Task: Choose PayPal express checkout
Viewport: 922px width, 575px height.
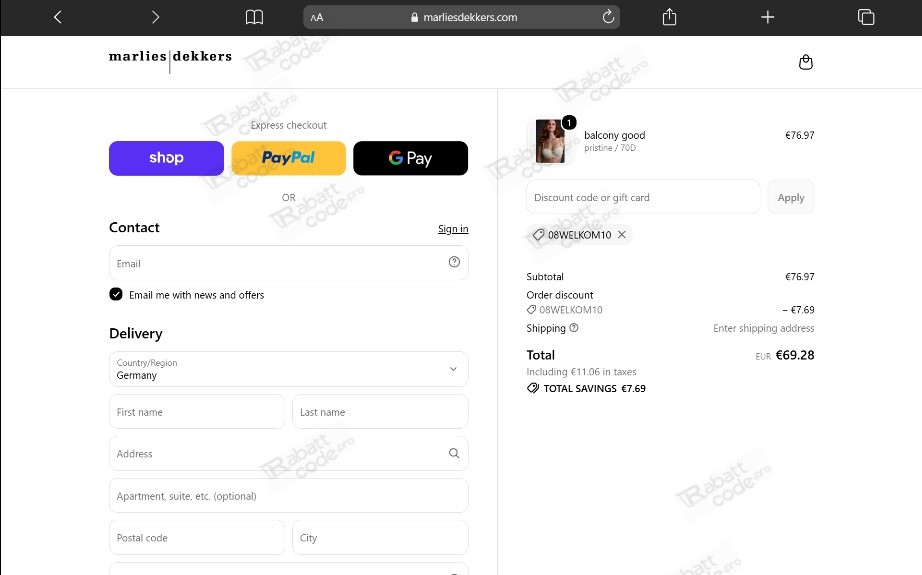Action: [x=288, y=158]
